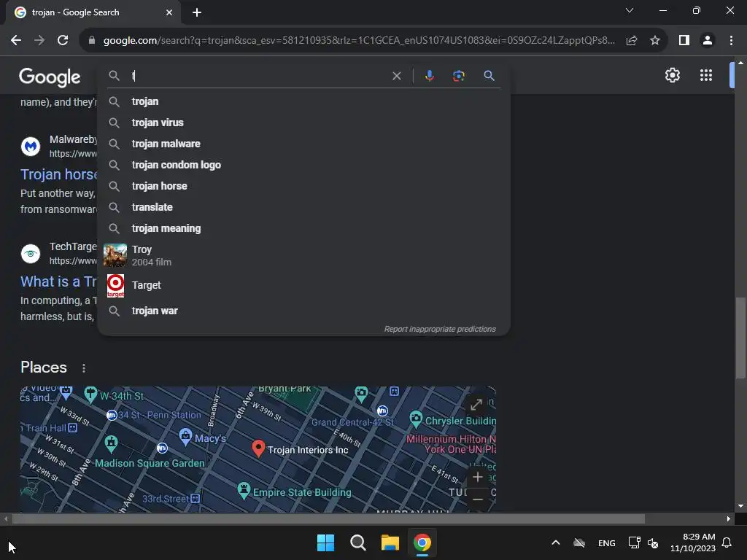Screen dimensions: 747x560
Task: Reload the current page
Action: pyautogui.click(x=63, y=41)
